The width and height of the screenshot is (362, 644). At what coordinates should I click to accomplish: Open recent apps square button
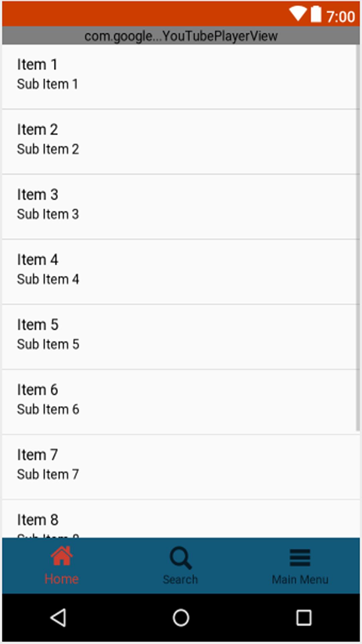[x=304, y=618]
